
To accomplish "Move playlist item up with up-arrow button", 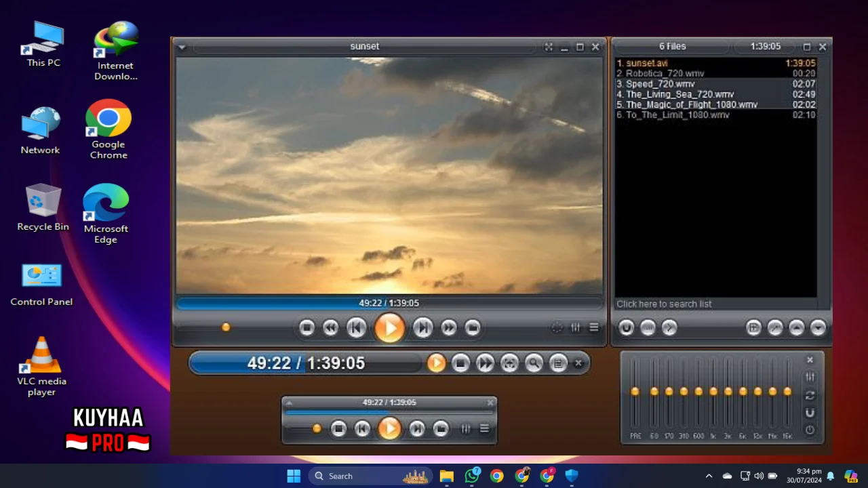I will (797, 328).
